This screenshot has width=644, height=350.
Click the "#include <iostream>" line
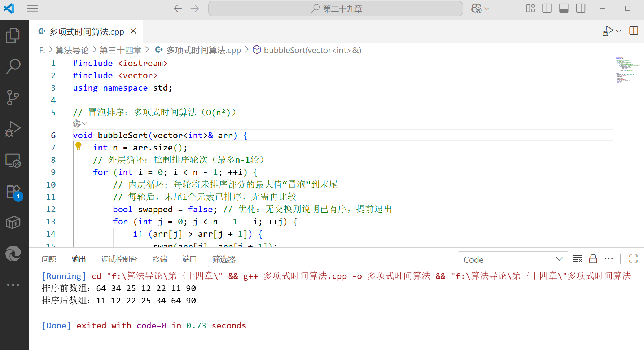pyautogui.click(x=120, y=64)
